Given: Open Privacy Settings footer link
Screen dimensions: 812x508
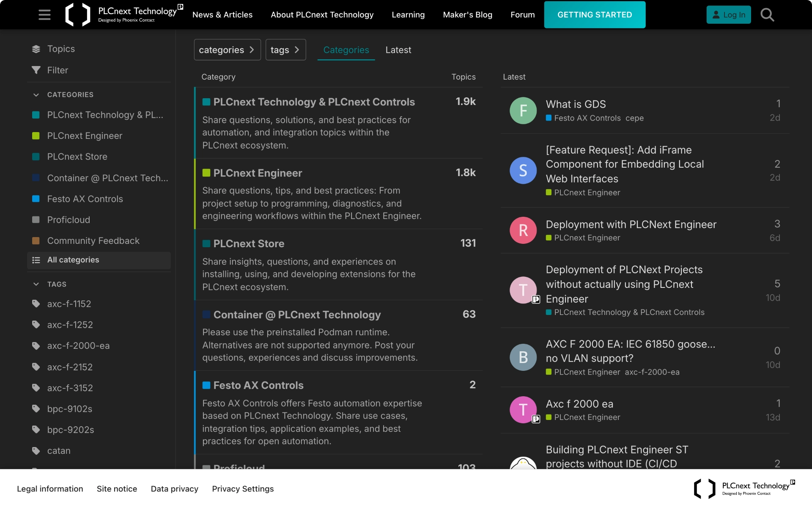Looking at the screenshot, I should (x=243, y=489).
